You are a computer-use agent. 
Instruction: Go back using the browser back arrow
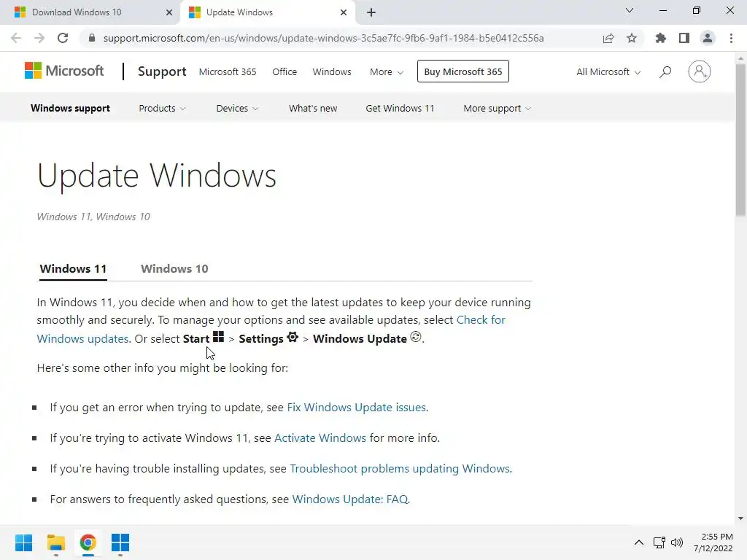coord(16,38)
